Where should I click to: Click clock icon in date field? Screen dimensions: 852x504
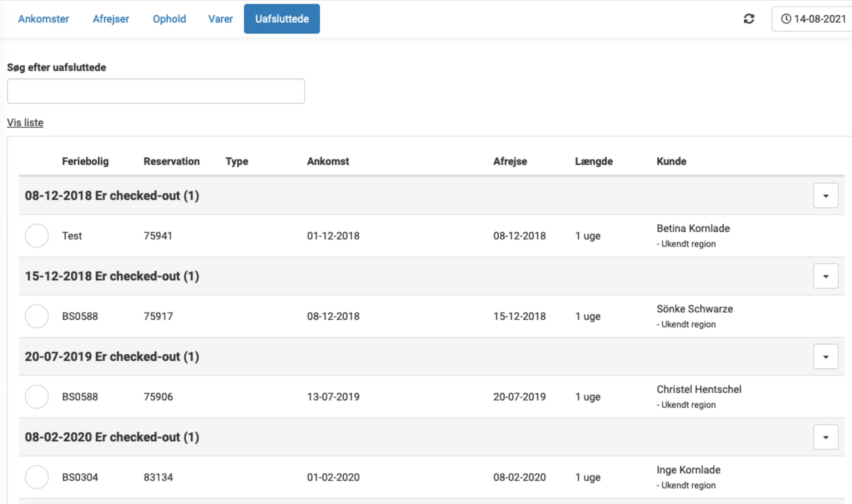point(786,19)
